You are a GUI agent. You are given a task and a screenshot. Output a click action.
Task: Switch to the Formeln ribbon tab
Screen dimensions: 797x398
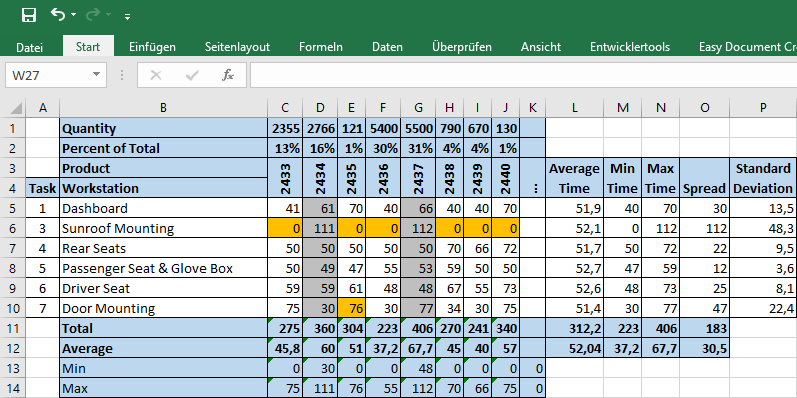tap(321, 47)
